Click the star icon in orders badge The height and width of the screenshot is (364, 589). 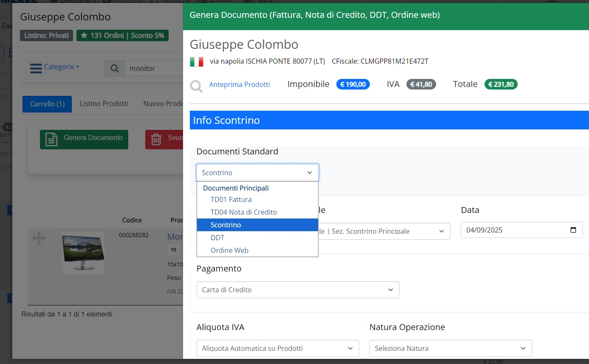click(x=84, y=36)
